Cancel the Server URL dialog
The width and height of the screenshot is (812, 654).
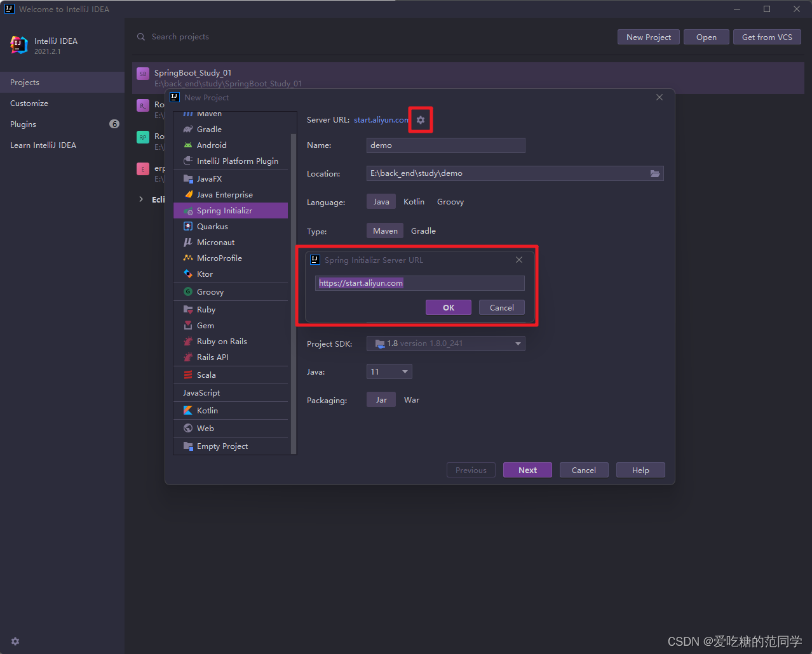(502, 307)
